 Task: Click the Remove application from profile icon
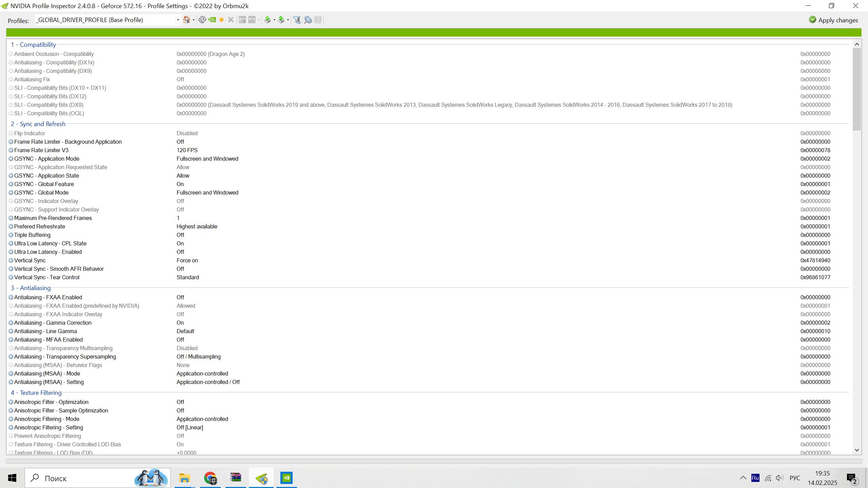click(x=252, y=20)
